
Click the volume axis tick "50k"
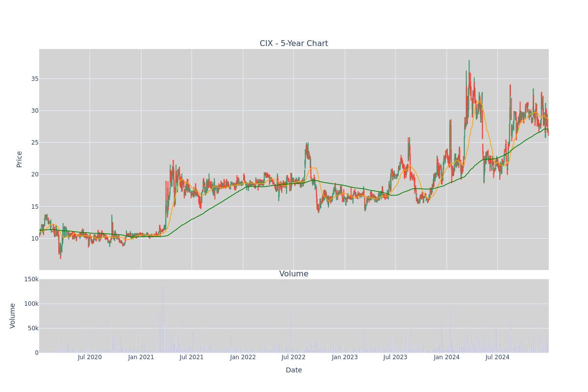[x=33, y=328]
